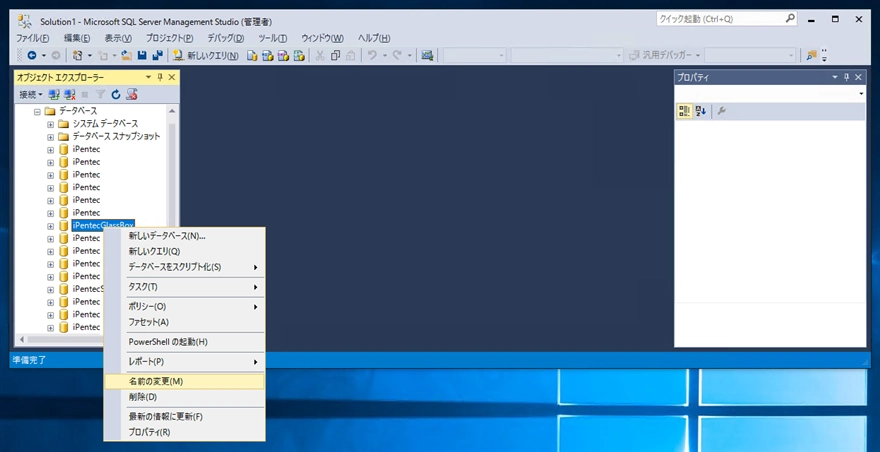Click the new project toolbar icon

pos(78,55)
